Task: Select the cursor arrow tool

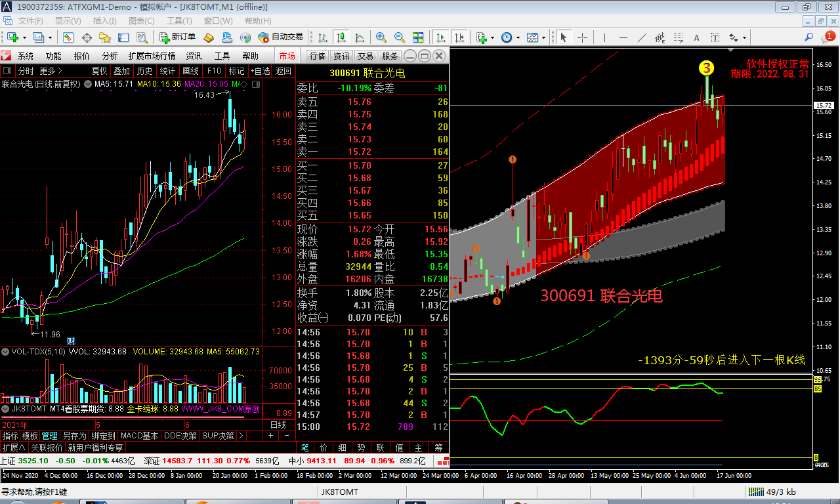Action: (563, 37)
